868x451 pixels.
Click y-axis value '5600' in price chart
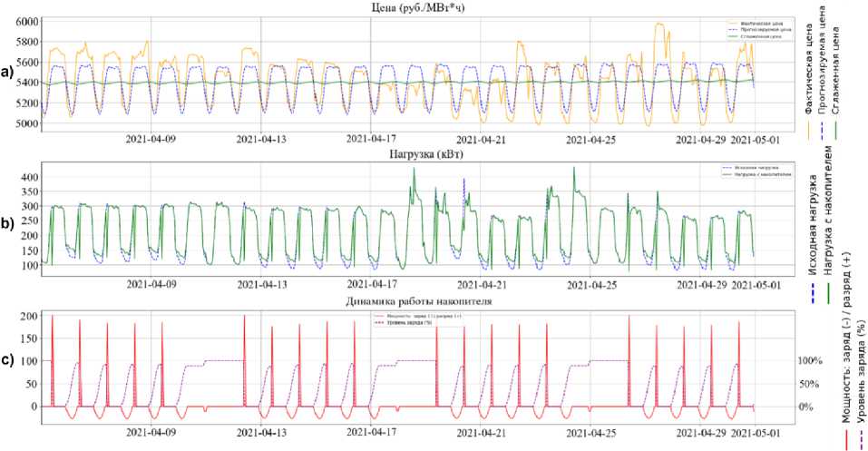[x=28, y=62]
